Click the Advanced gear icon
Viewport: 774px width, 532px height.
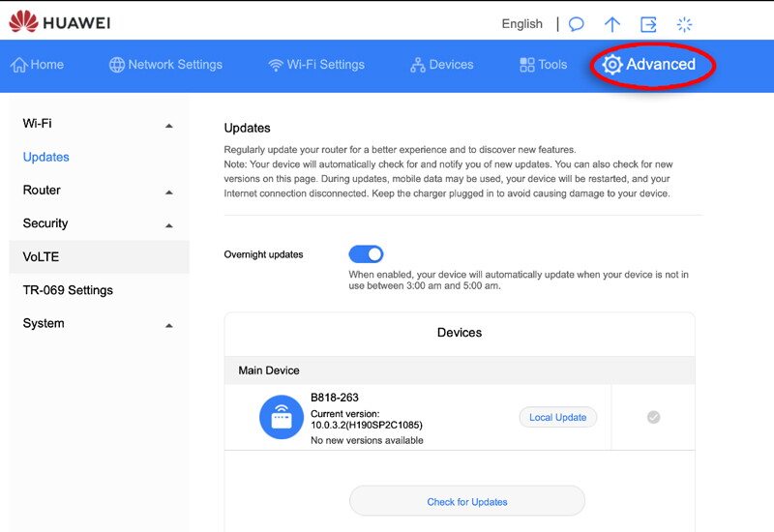[x=612, y=65]
